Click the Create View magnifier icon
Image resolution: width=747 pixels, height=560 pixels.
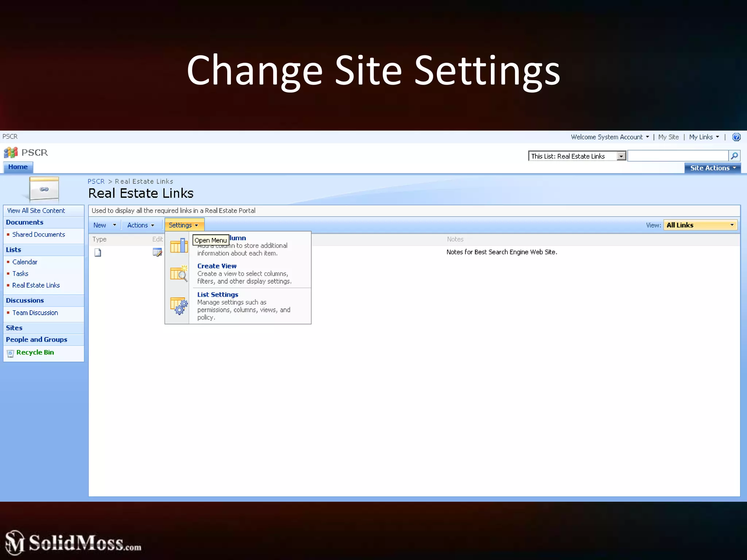tap(179, 273)
